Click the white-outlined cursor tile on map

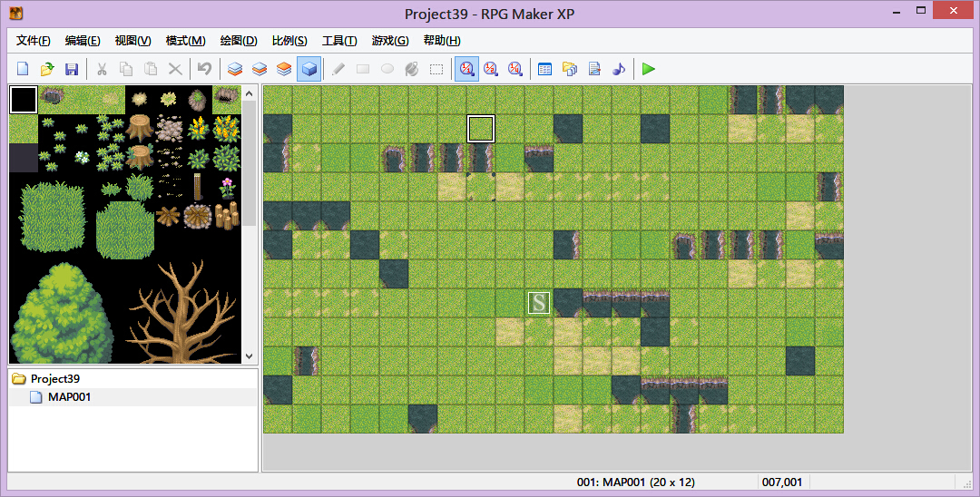tap(481, 129)
